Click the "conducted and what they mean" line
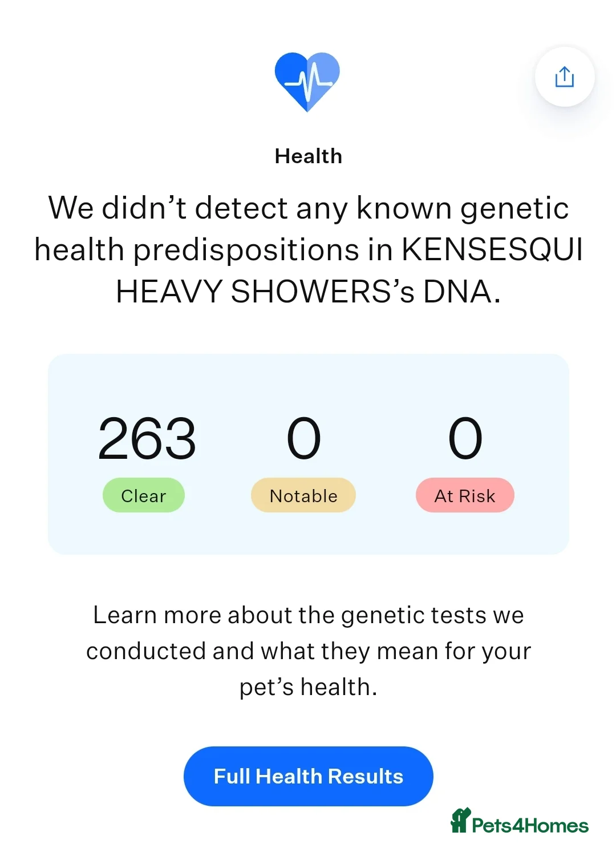 (x=308, y=651)
